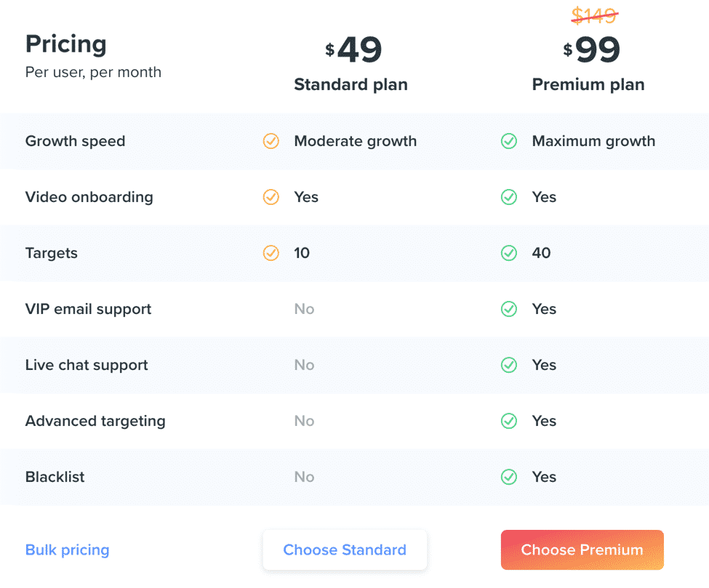
Task: Click the green check icon beside Maximum growth
Action: [509, 141]
